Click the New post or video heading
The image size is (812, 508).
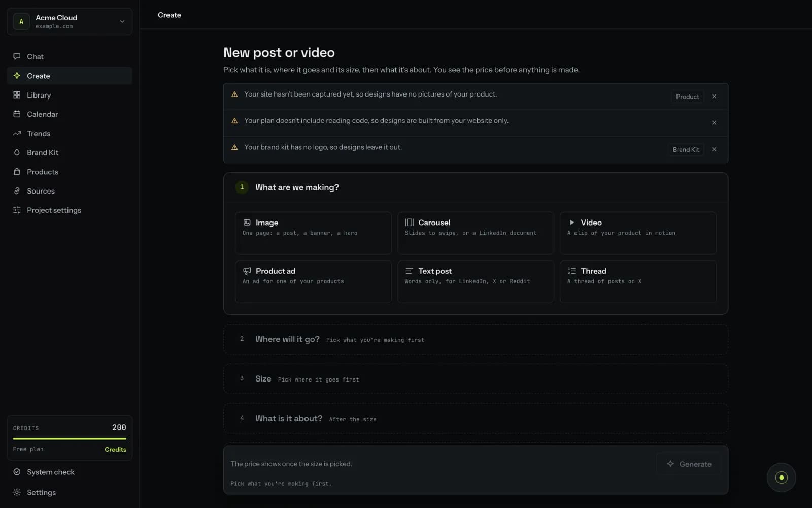(x=279, y=52)
